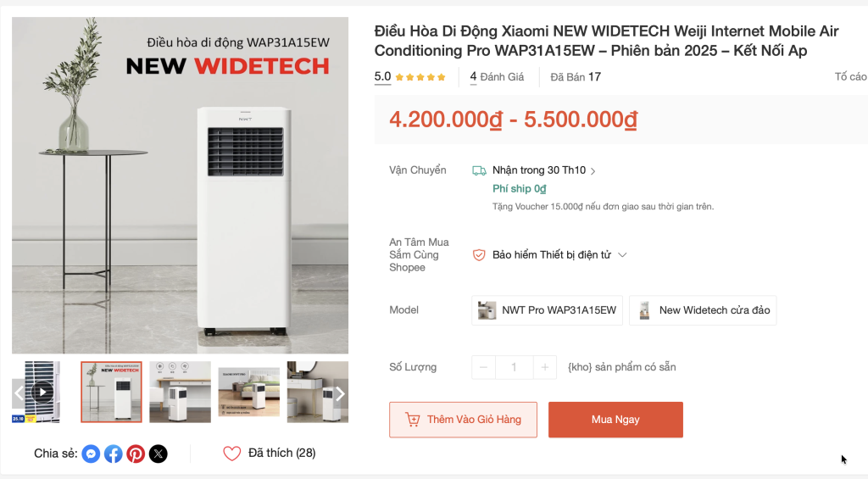Toggle the heart Đã thích icon
Viewport: 868px width, 479px height.
pos(232,453)
